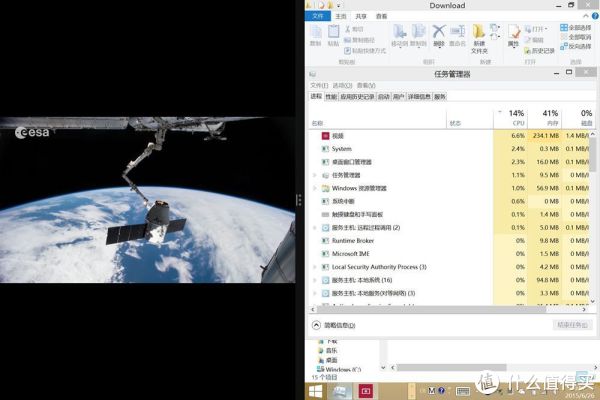
Task: Collapse the Explorer ribbon with the chevron
Action: pos(586,16)
